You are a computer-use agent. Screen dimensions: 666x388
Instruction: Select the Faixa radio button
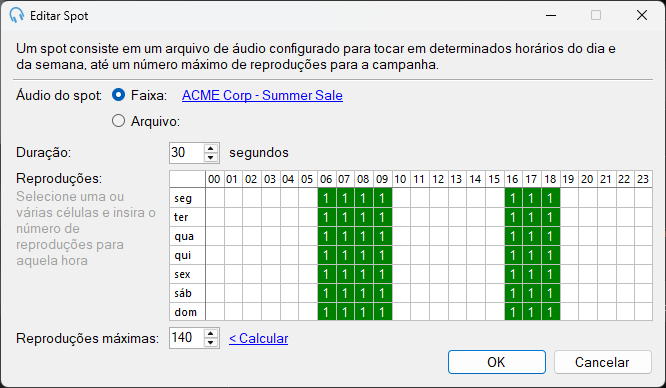pos(119,95)
